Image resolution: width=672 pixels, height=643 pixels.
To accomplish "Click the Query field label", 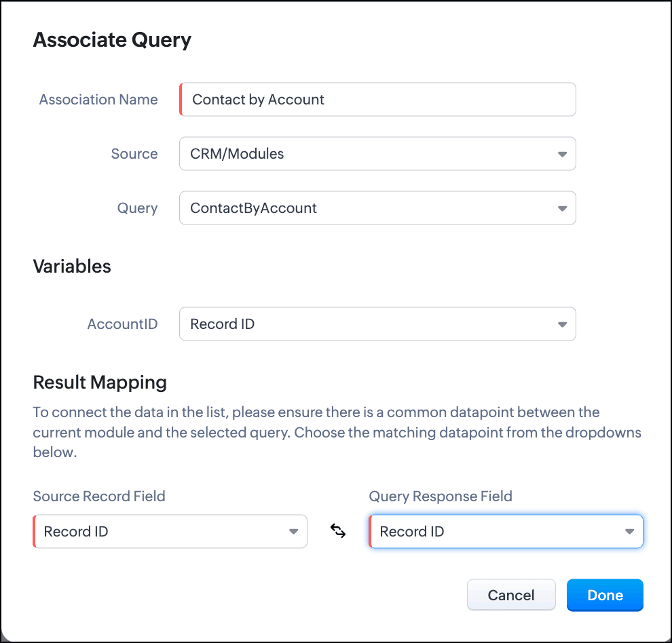I will 138,208.
